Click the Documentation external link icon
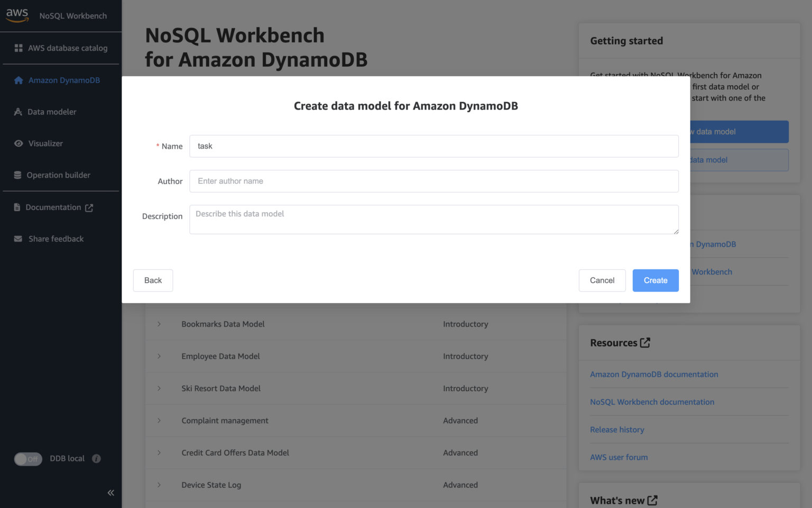This screenshot has height=508, width=812. [89, 207]
